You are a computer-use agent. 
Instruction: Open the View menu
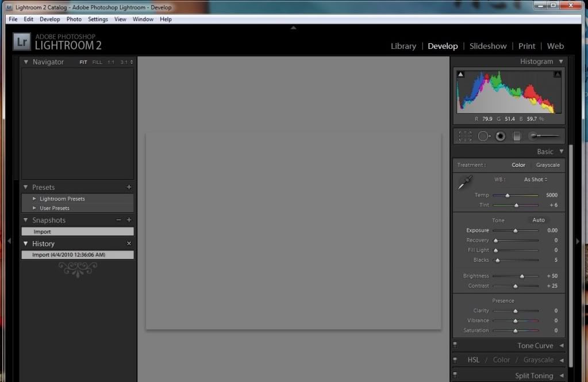pyautogui.click(x=120, y=19)
